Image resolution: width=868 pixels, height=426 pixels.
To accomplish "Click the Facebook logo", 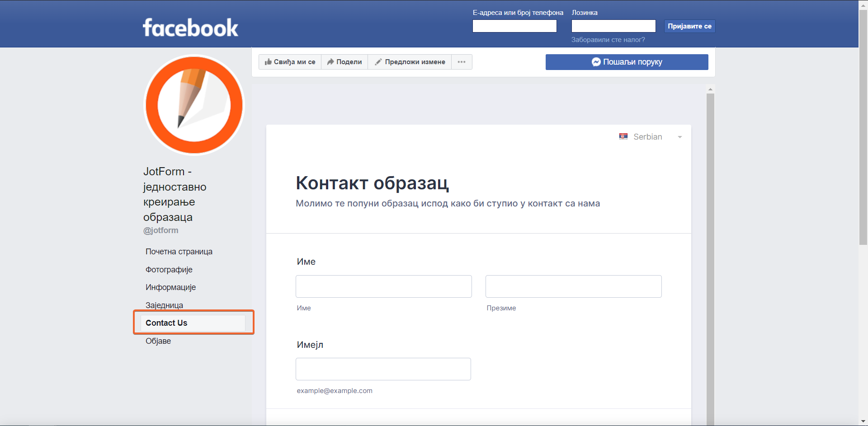I will 190,28.
